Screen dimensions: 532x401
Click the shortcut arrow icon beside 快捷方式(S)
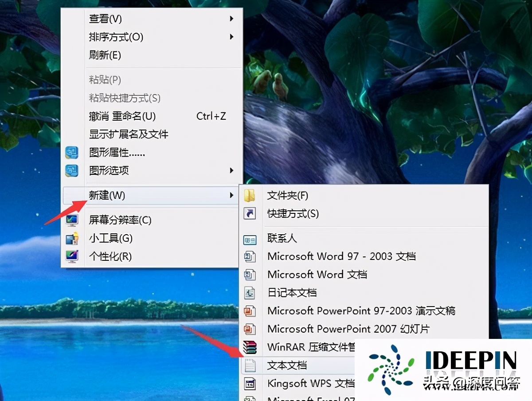tap(250, 213)
